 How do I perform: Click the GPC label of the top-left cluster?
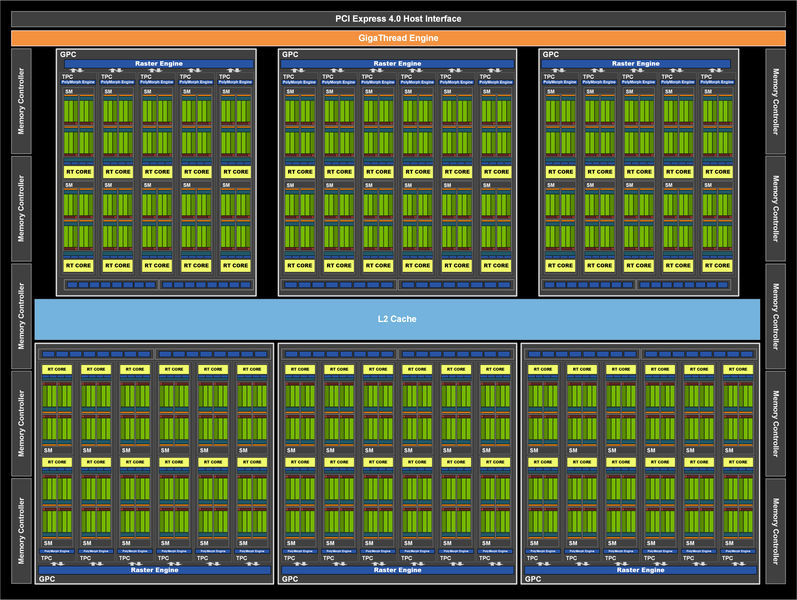[x=67, y=54]
